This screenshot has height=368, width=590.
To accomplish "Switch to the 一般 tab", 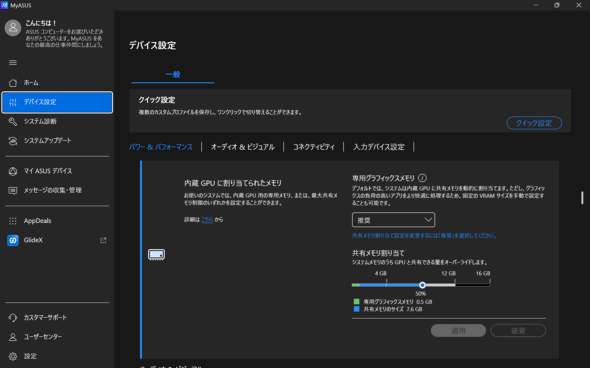I will (x=173, y=74).
